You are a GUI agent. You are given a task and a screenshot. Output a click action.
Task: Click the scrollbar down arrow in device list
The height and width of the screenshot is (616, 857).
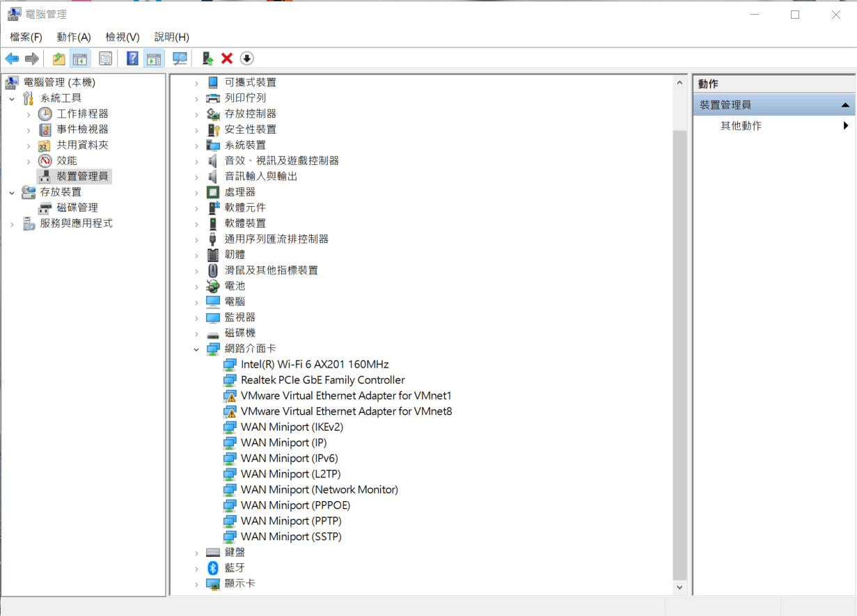pos(679,587)
